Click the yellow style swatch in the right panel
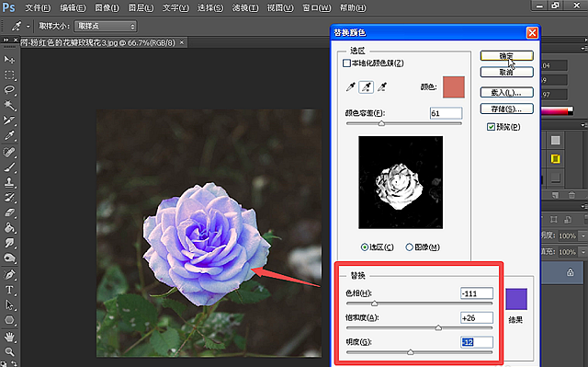 (555, 159)
